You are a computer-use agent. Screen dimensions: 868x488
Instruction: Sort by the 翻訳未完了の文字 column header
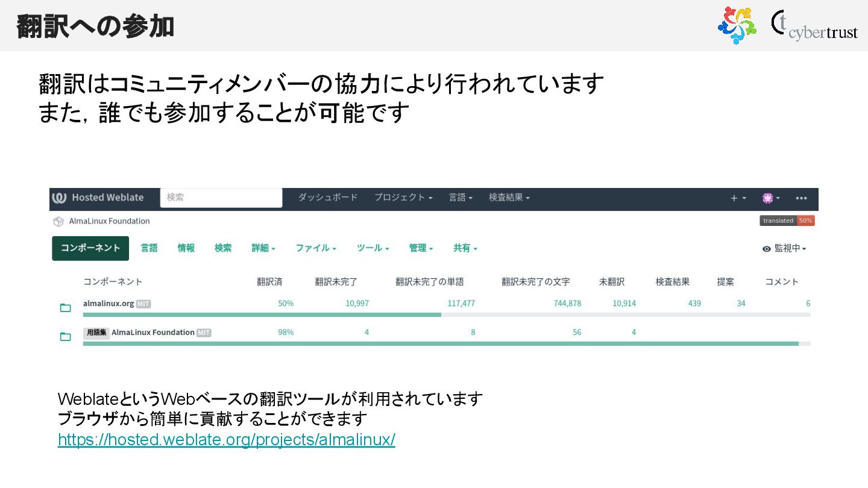point(536,282)
